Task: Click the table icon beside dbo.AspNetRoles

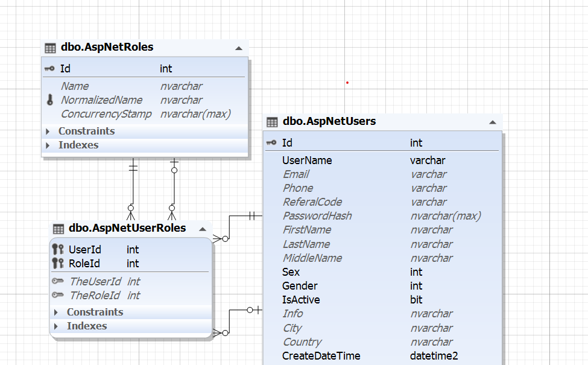Action: [x=50, y=48]
